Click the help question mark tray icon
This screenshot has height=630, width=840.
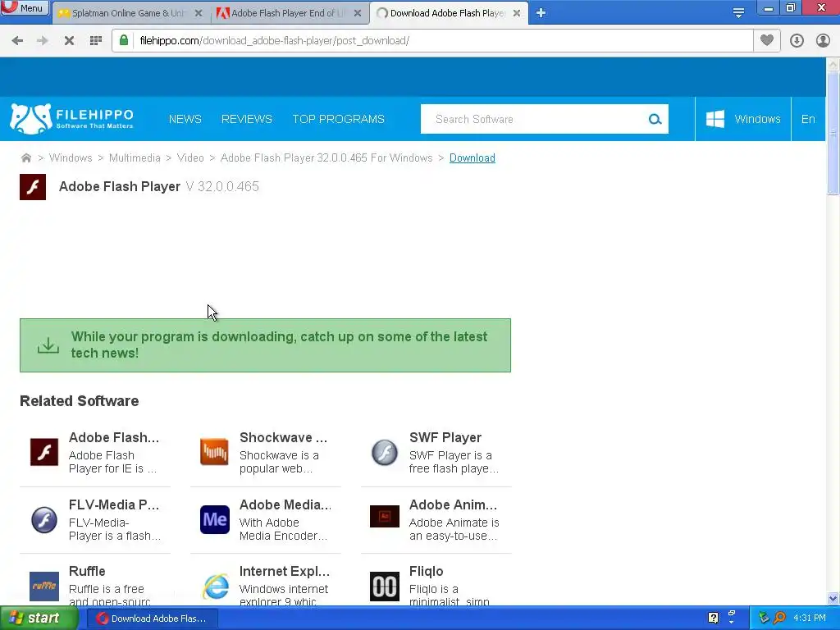713,618
